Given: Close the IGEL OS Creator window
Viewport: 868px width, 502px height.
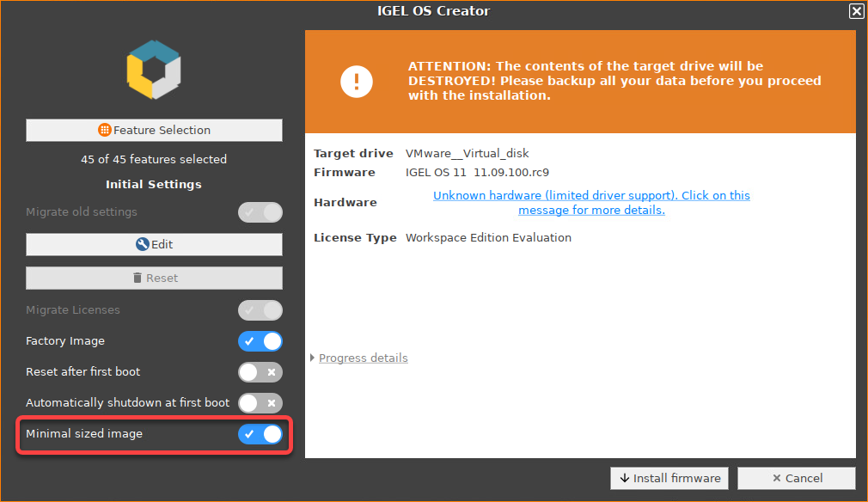Looking at the screenshot, I should point(856,11).
